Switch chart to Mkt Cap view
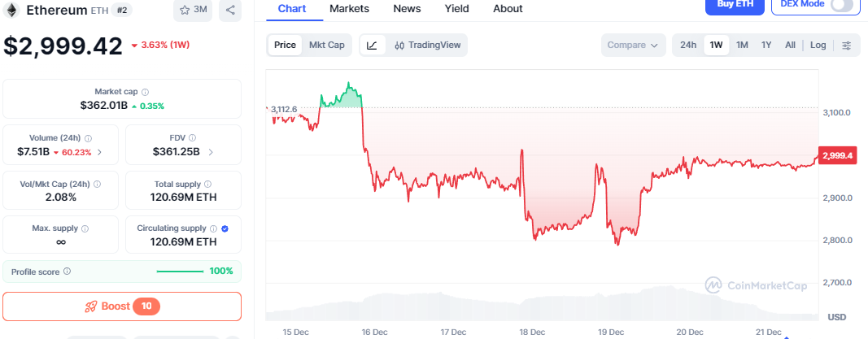 (x=327, y=46)
